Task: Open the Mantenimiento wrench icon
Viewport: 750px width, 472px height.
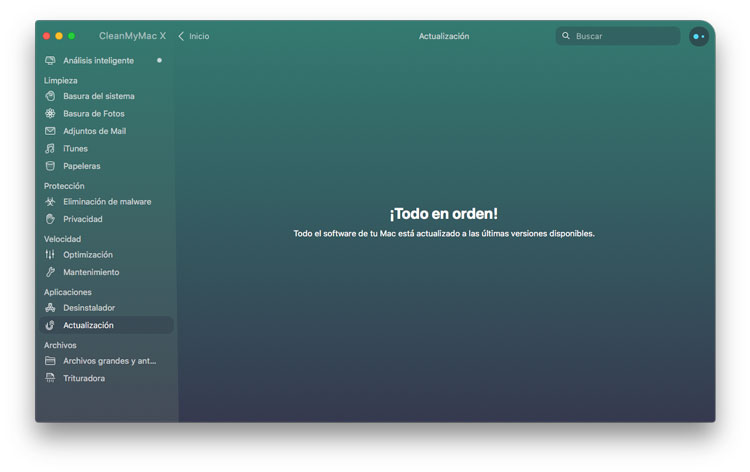Action: tap(50, 272)
